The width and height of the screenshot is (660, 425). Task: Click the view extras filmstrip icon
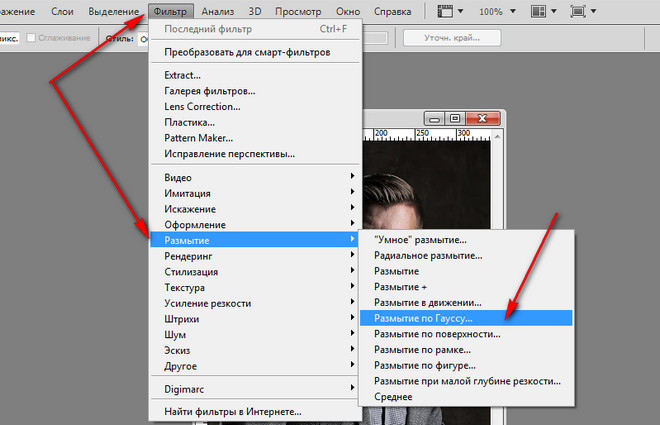(x=445, y=11)
